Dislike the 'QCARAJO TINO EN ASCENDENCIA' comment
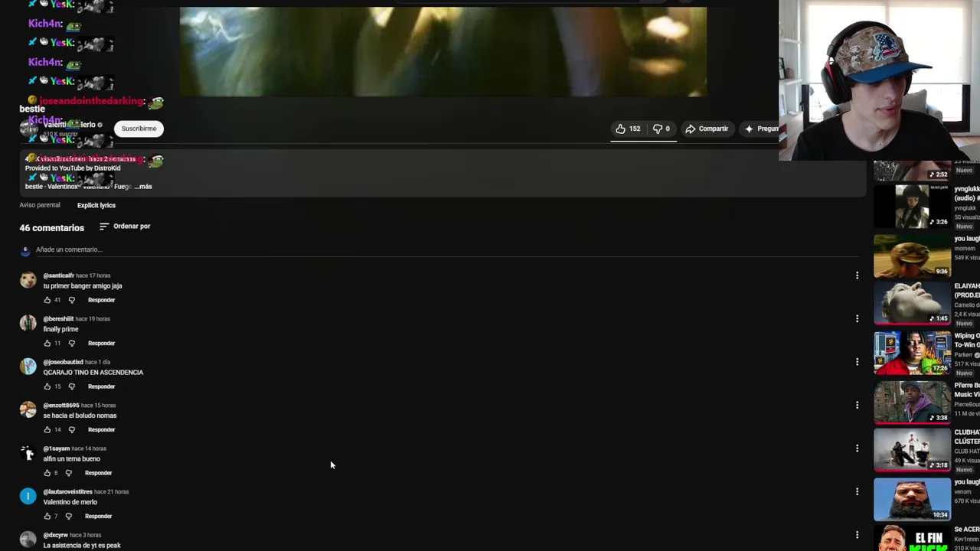Viewport: 980px width, 551px height. [72, 386]
